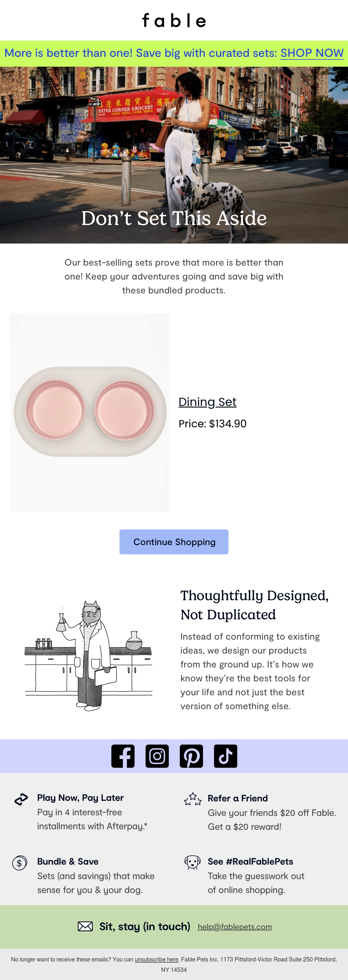Viewport: 348px width, 980px height.
Task: Visit the Pinterest icon link
Action: (x=191, y=756)
